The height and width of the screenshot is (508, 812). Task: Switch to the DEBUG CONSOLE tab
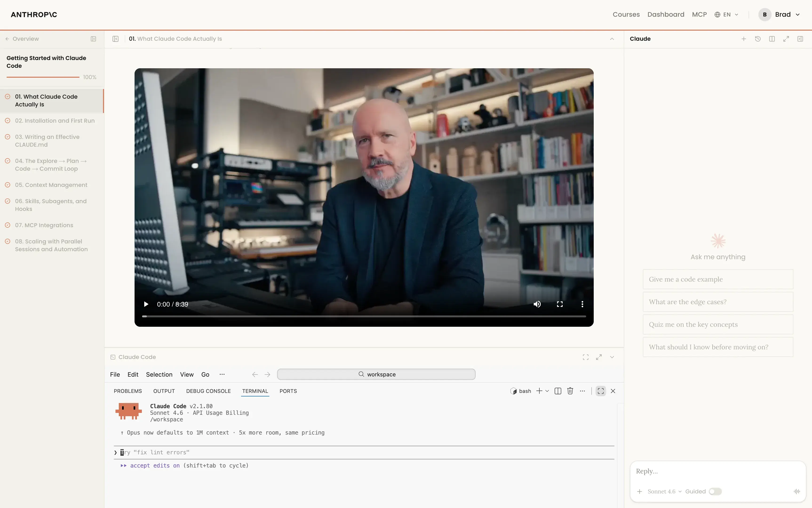208,391
